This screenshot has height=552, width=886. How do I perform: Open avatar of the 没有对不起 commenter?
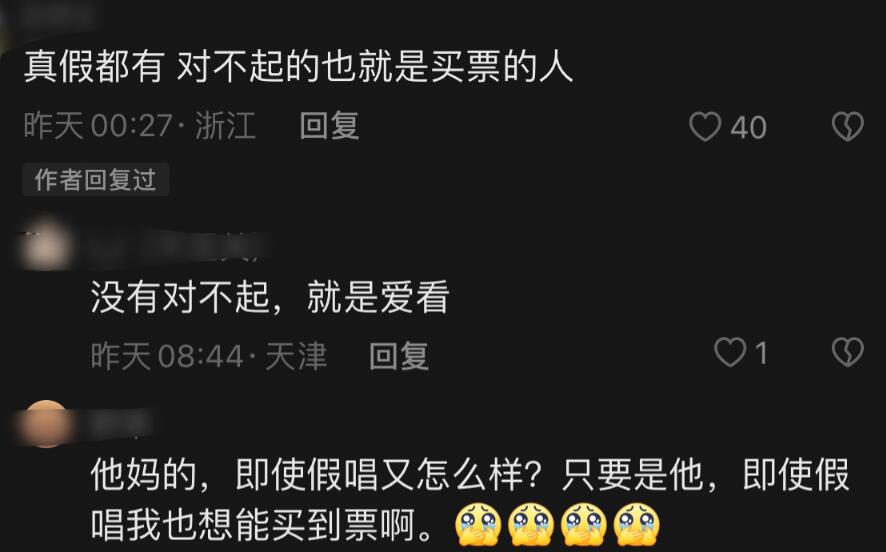(x=45, y=246)
